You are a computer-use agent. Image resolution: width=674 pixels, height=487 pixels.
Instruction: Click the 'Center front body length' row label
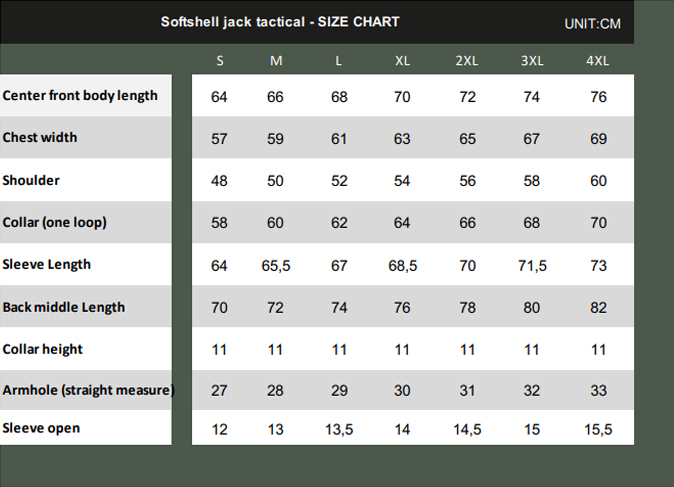coord(80,96)
